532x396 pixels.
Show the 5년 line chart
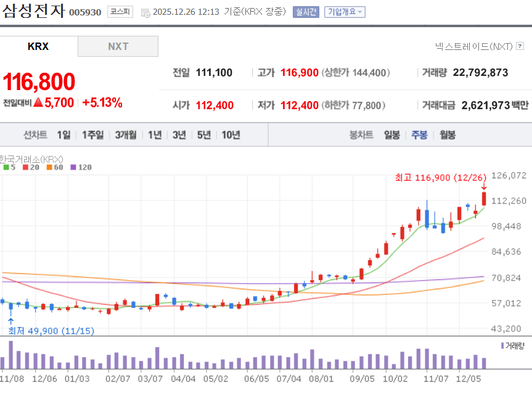[204, 135]
